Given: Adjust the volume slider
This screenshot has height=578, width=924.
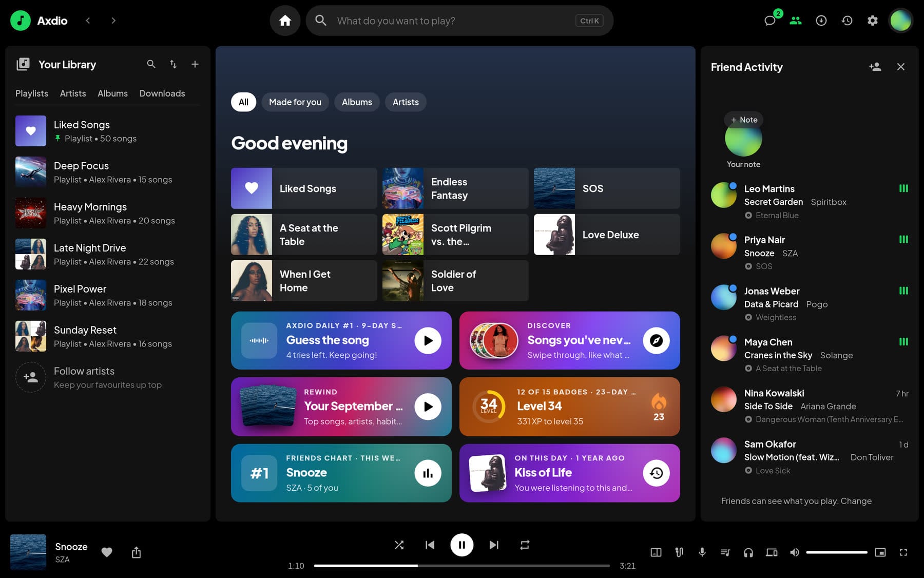Looking at the screenshot, I should 837,552.
